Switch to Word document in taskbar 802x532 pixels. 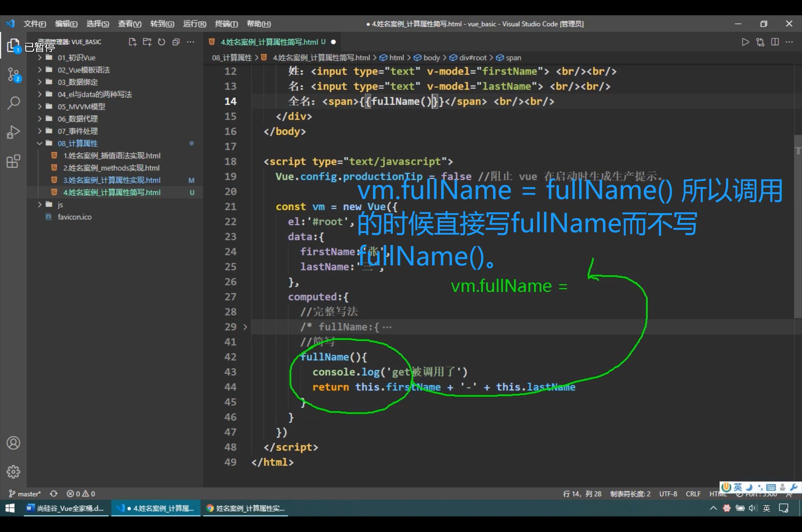tap(66, 508)
